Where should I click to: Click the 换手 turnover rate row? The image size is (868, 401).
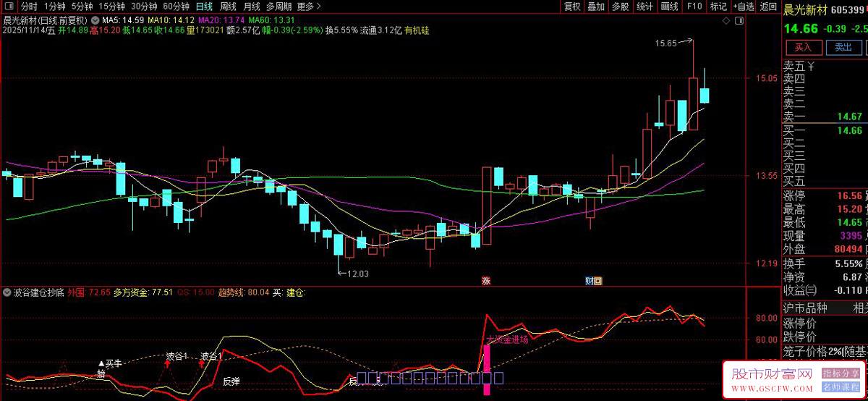(825, 263)
